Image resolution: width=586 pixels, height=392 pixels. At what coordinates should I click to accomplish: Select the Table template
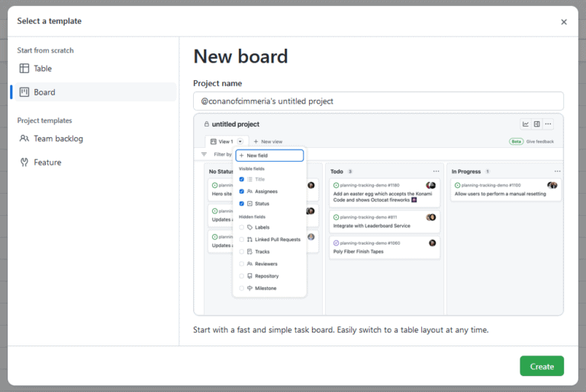click(x=95, y=69)
